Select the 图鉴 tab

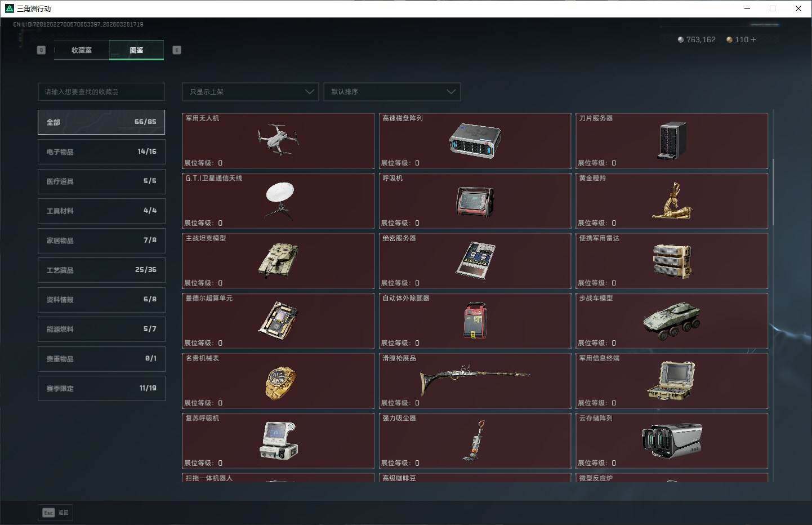tap(136, 50)
